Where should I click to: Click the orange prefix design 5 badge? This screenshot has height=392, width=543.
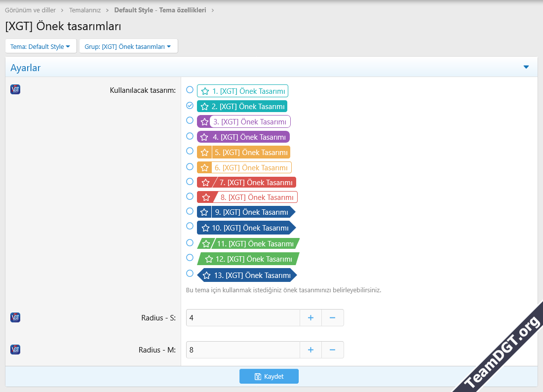[x=243, y=153]
